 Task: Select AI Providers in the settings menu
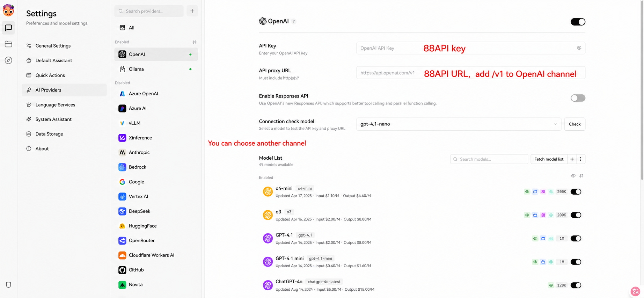64,90
